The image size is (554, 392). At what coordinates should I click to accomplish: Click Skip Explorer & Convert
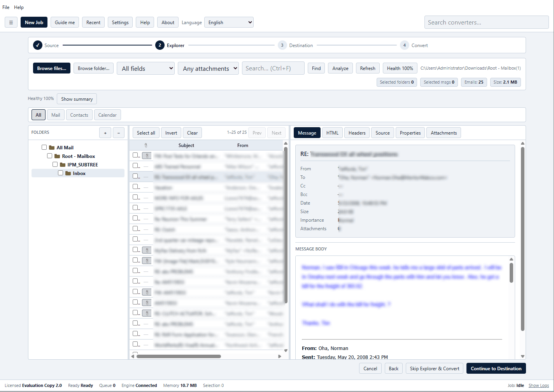tap(435, 369)
